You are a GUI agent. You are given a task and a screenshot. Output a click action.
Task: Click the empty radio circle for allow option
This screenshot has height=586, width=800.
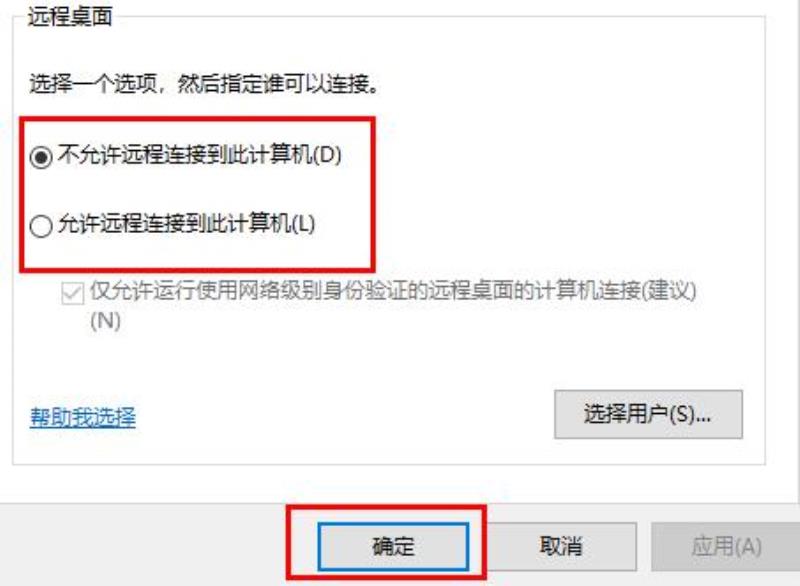pyautogui.click(x=41, y=226)
